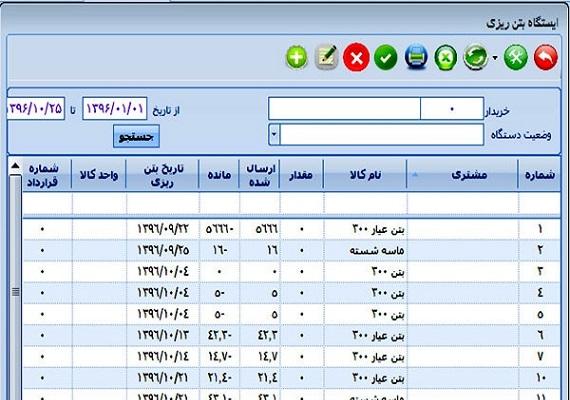Open the small arrow beside refresh icon
Image resolution: width=570 pixels, height=400 pixels.
pyautogui.click(x=495, y=57)
